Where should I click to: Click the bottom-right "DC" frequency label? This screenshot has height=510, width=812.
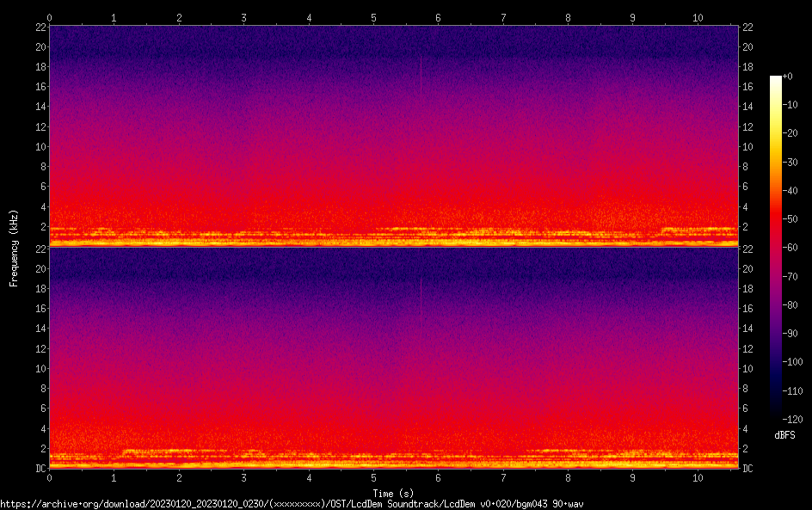tap(748, 469)
